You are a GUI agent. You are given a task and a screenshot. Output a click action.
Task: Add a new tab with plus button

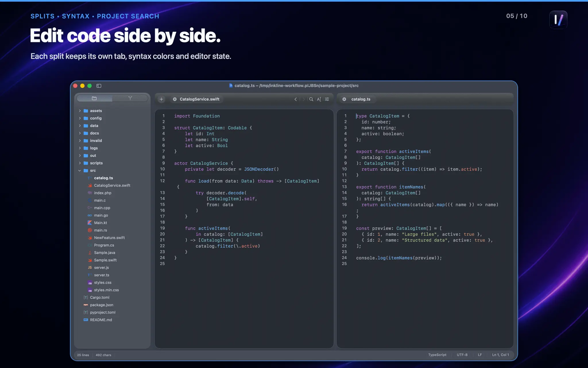161,99
